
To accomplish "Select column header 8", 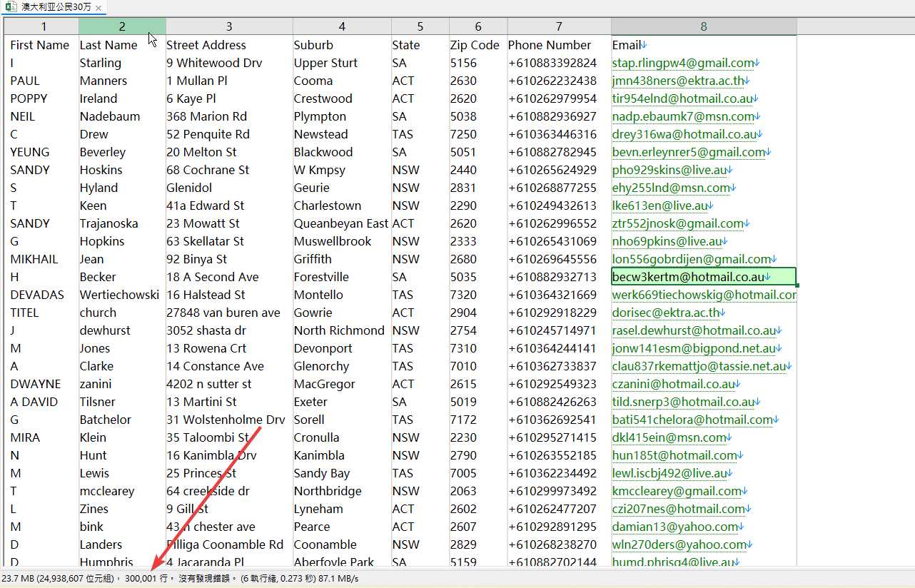I will 704,26.
